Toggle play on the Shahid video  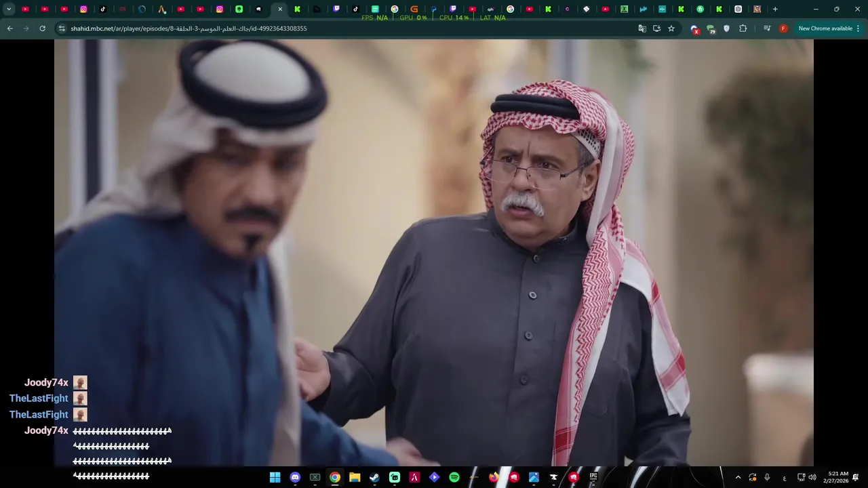pos(434,252)
